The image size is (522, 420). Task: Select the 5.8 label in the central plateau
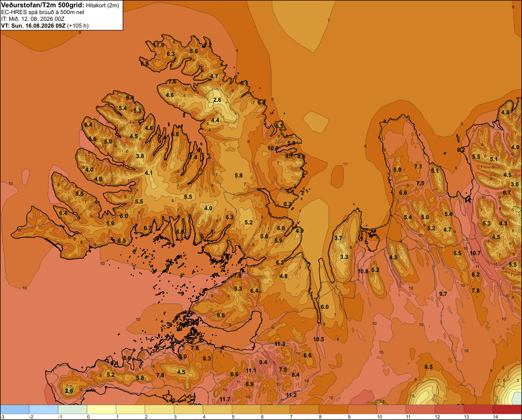239,175
